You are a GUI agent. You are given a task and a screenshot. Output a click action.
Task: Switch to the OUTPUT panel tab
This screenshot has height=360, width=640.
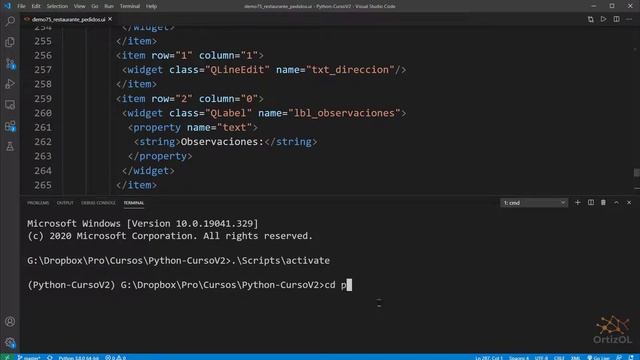click(x=65, y=203)
